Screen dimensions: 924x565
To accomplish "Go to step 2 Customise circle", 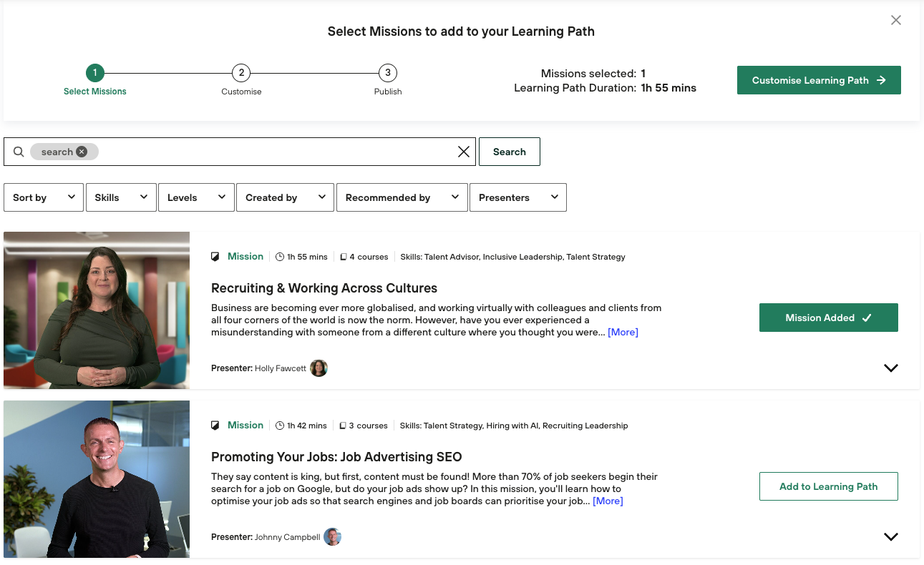I will click(x=241, y=73).
